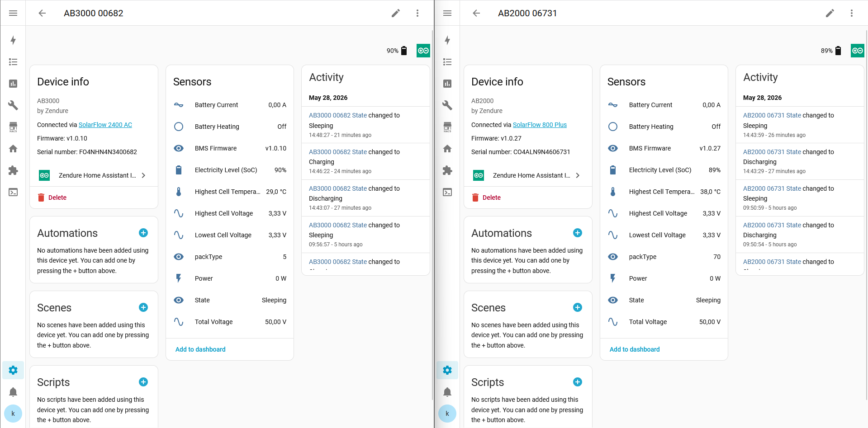Click 89% battery indicator on AB2000 page
The height and width of the screenshot is (428, 868).
tap(831, 51)
